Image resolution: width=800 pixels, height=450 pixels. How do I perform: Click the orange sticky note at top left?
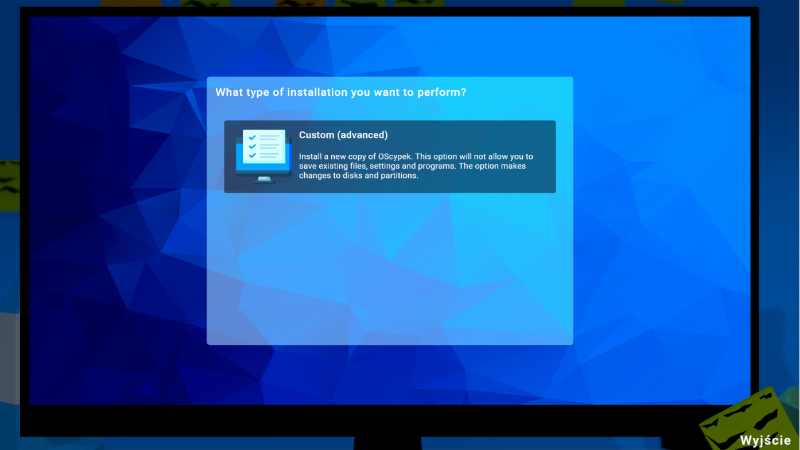tap(120, 4)
